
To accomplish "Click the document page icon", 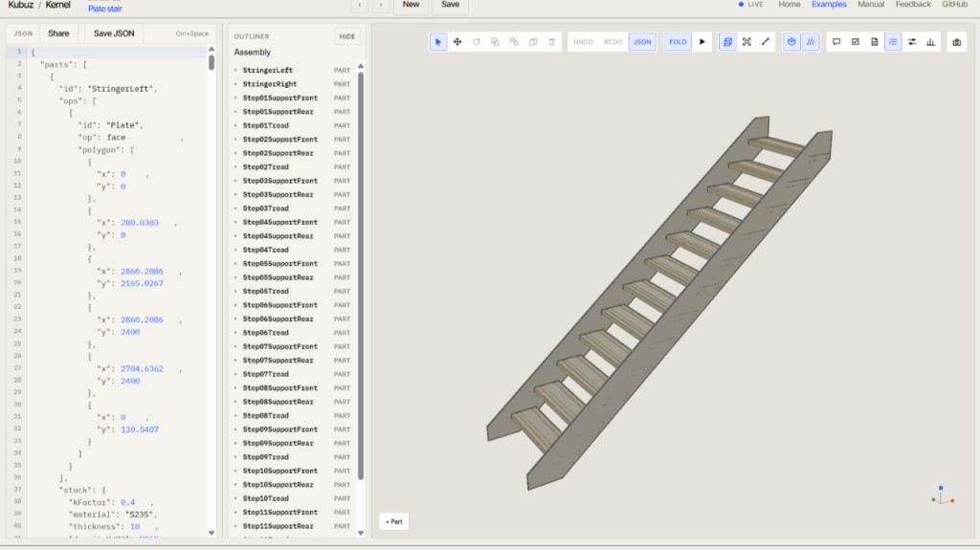I will (875, 42).
